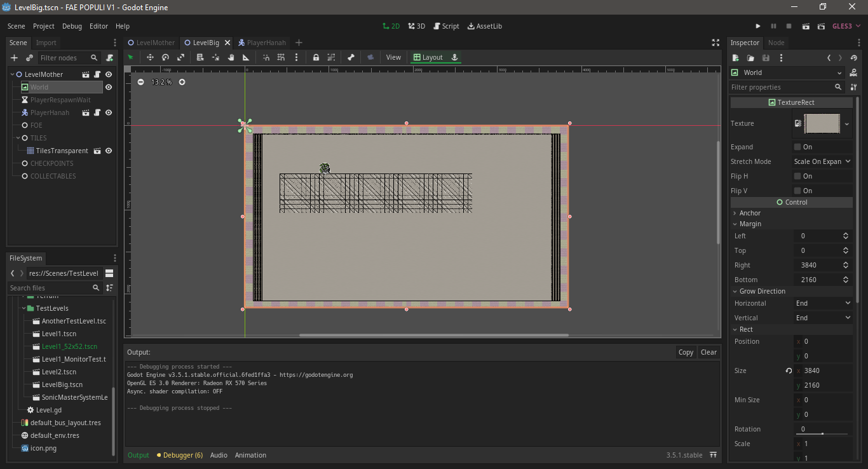
Task: Create a new resource in Inspector
Action: pos(735,58)
